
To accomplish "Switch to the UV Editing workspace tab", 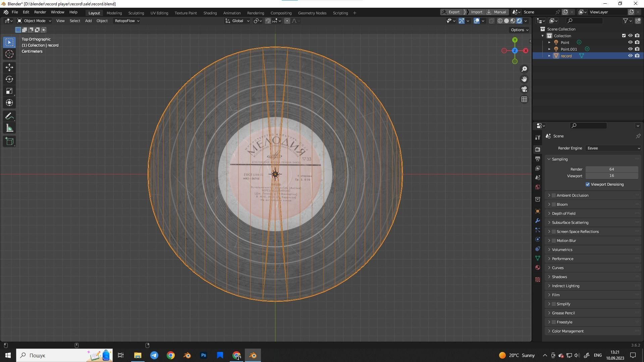I will (159, 13).
